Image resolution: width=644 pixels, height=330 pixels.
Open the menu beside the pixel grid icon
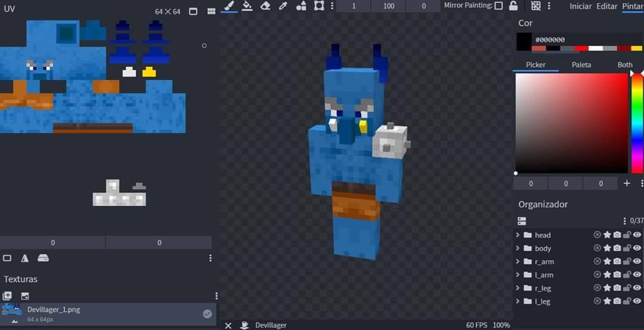tap(549, 6)
